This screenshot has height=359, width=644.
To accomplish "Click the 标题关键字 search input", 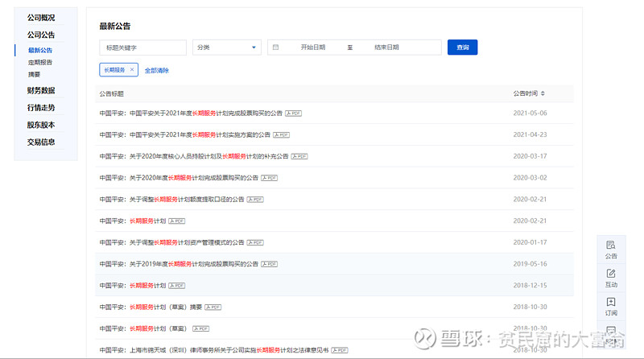I will [x=142, y=47].
